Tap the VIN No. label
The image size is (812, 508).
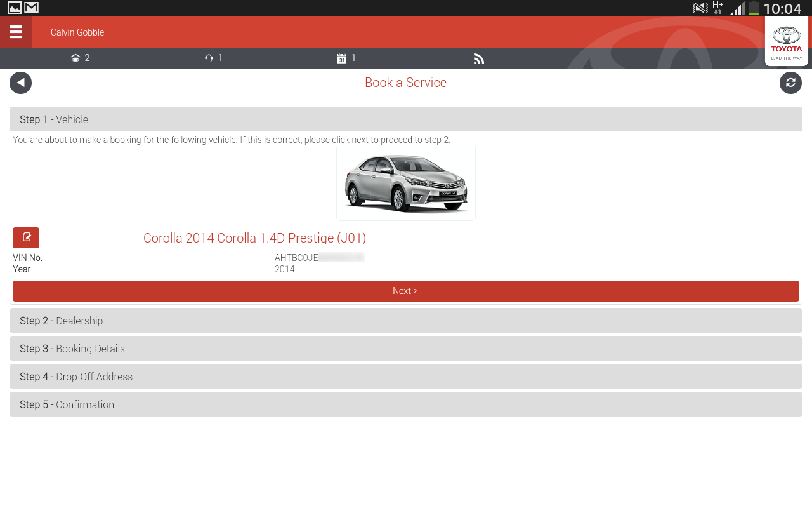click(27, 258)
